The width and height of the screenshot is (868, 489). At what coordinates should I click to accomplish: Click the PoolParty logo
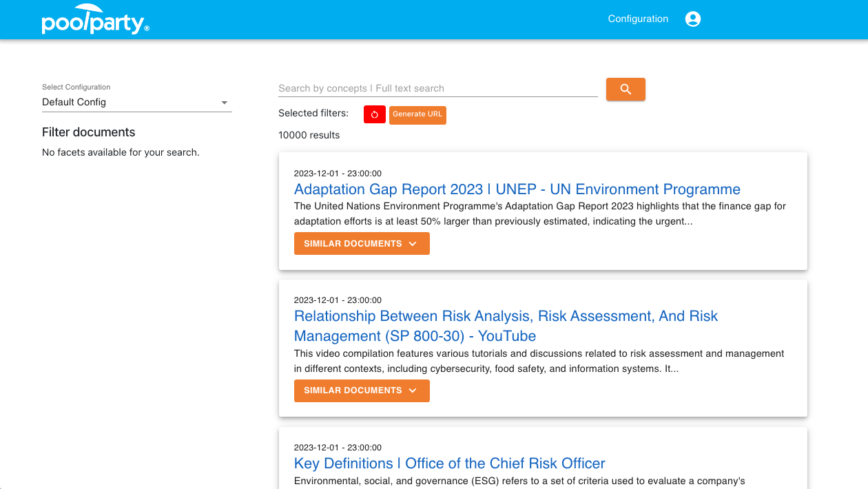pos(95,20)
